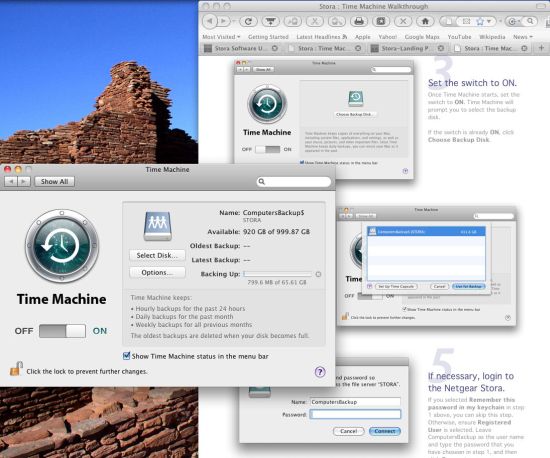The height and width of the screenshot is (458, 550).
Task: Click 'If necessary, login to' heading text
Action: coord(471,376)
